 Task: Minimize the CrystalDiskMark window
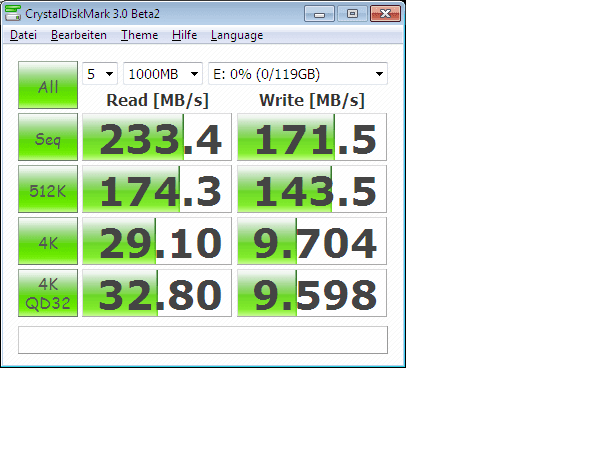320,14
